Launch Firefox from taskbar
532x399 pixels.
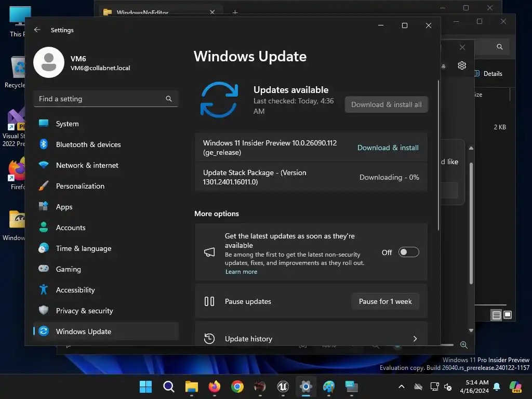click(x=215, y=387)
